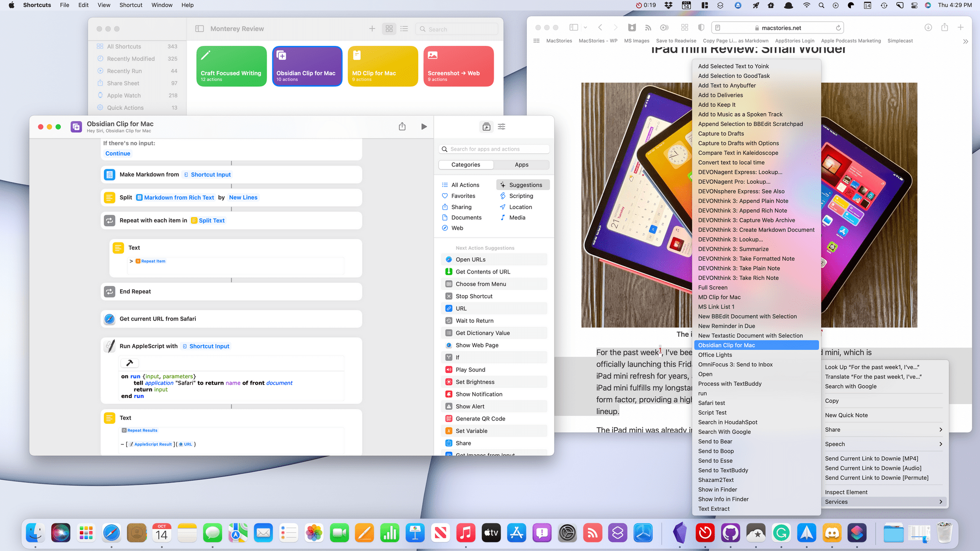Image resolution: width=980 pixels, height=551 pixels.
Task: Share the shortcut from the editor toolbar
Action: click(x=402, y=127)
